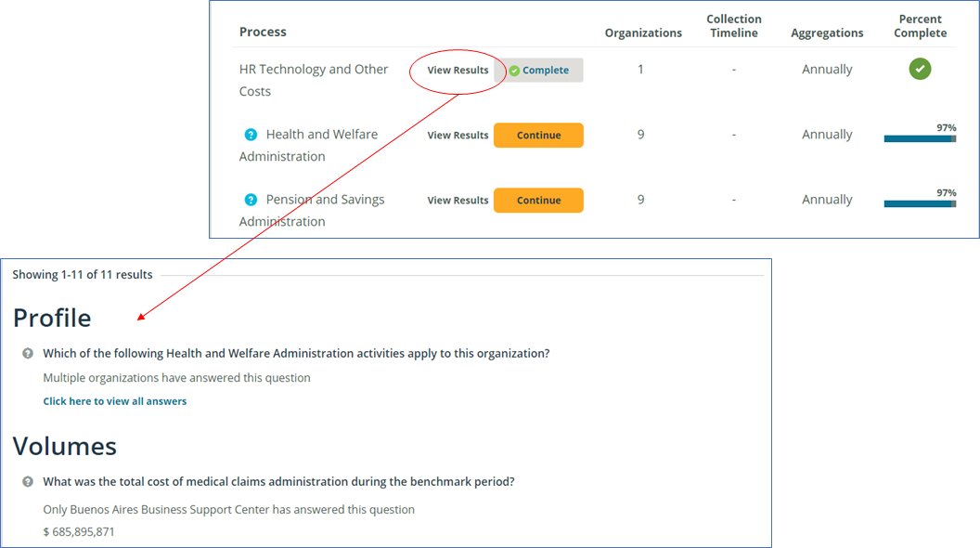Click Showing 1-11 of 11 results text
Screen dimensions: 980x548
click(83, 275)
